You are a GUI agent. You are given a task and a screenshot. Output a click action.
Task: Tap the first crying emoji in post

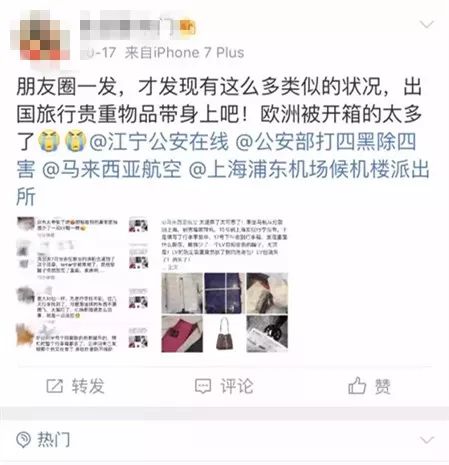[49, 141]
